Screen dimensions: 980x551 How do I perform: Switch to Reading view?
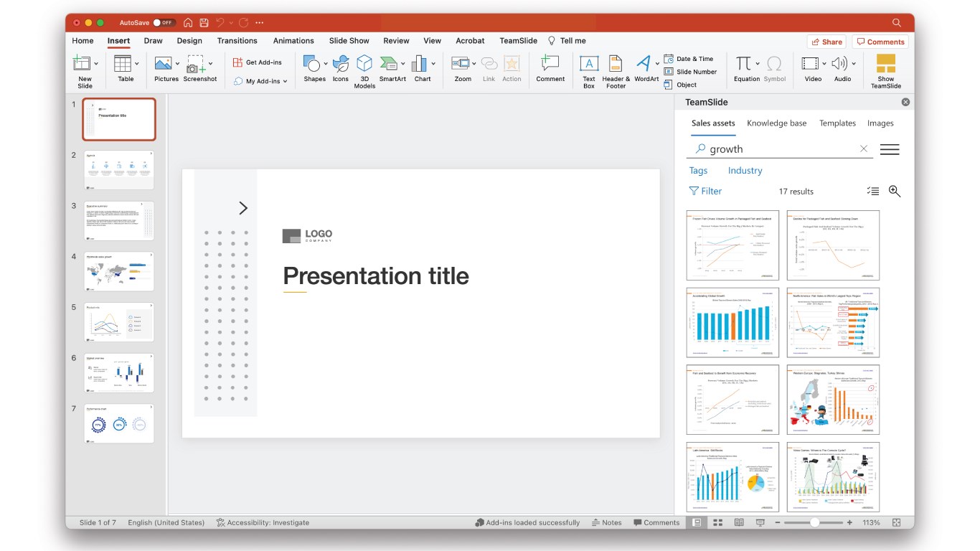click(x=739, y=522)
